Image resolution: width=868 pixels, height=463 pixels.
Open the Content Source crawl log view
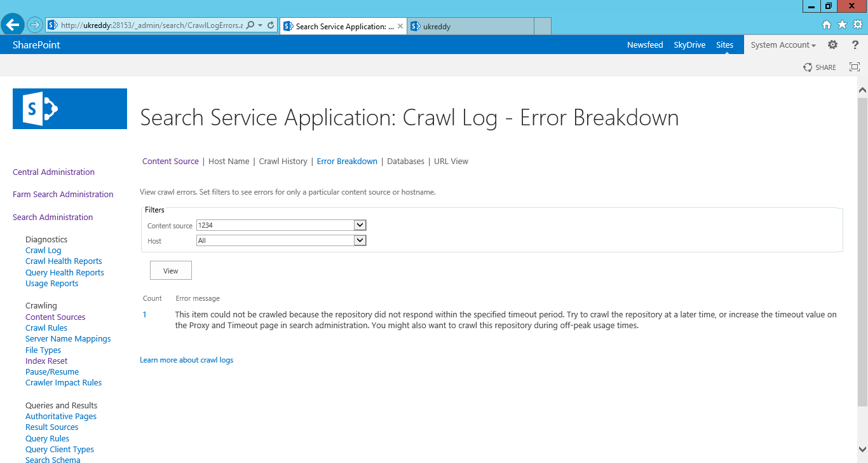coord(170,161)
